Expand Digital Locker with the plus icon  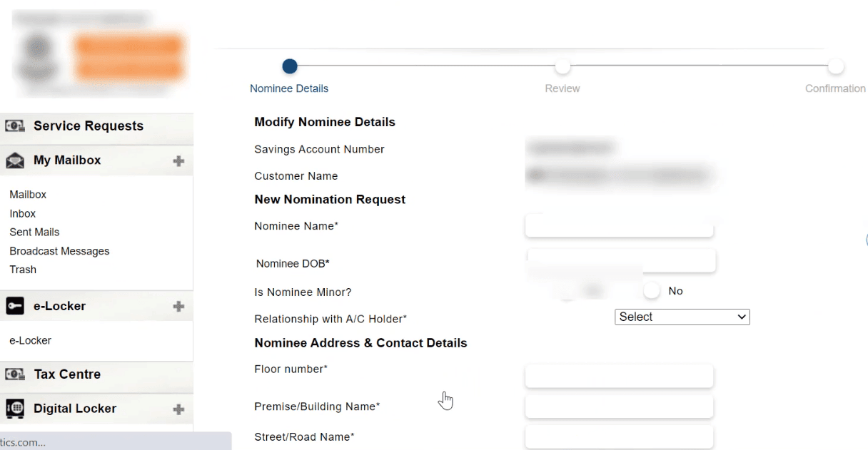point(177,408)
